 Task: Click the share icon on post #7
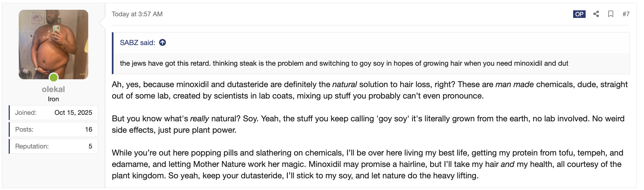[x=596, y=14]
